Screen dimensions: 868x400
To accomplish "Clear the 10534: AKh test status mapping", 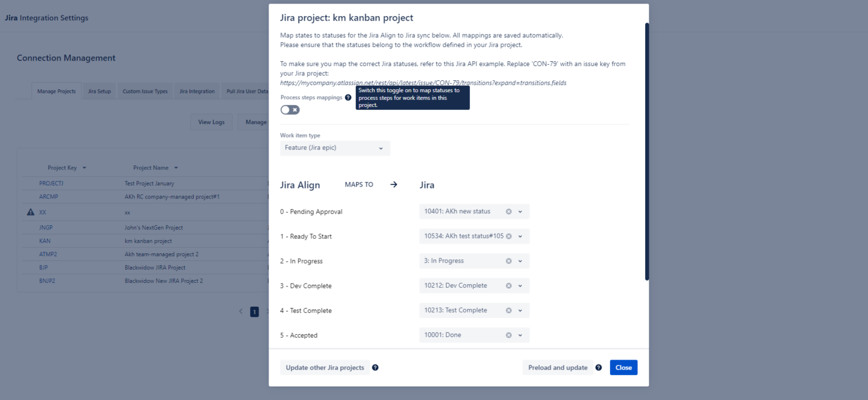I will click(509, 237).
